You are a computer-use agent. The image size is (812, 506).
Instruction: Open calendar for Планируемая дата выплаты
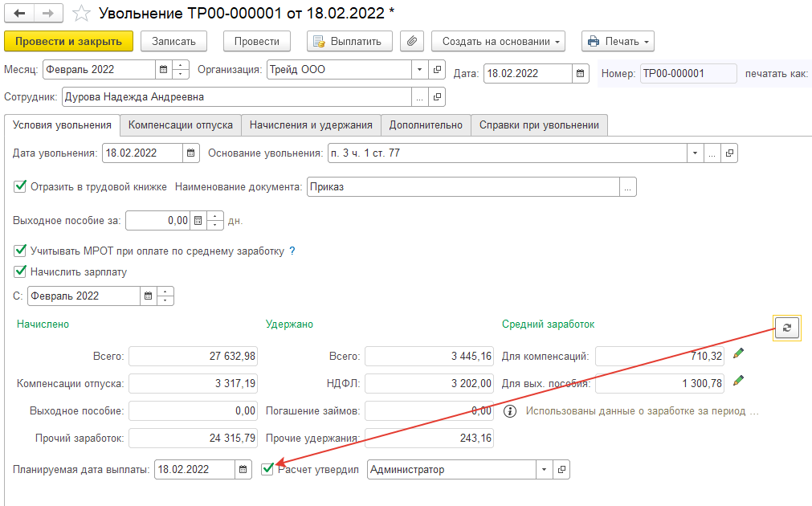[243, 470]
